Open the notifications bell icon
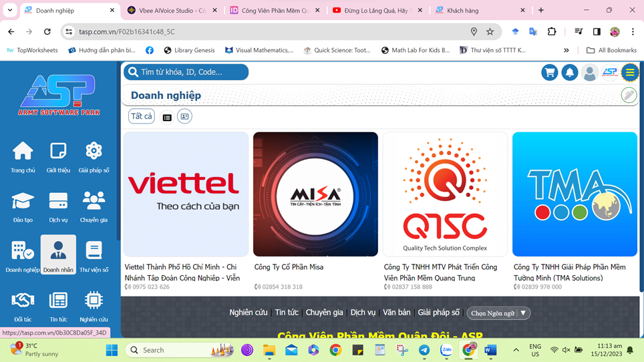 pyautogui.click(x=570, y=73)
